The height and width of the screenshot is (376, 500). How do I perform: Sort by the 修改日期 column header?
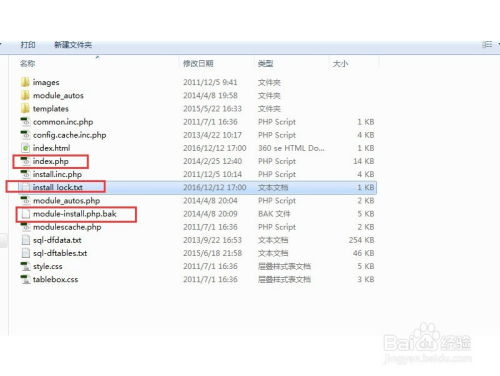pos(198,63)
